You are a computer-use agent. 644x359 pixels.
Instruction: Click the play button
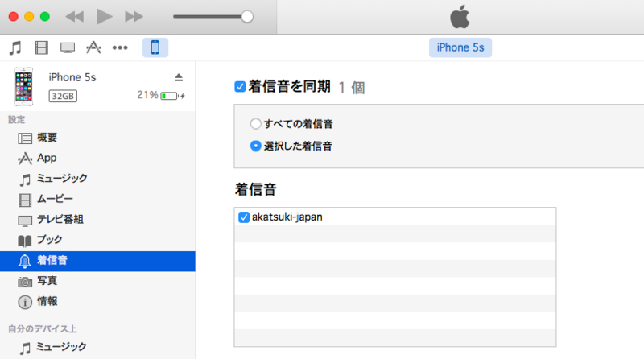click(x=105, y=17)
